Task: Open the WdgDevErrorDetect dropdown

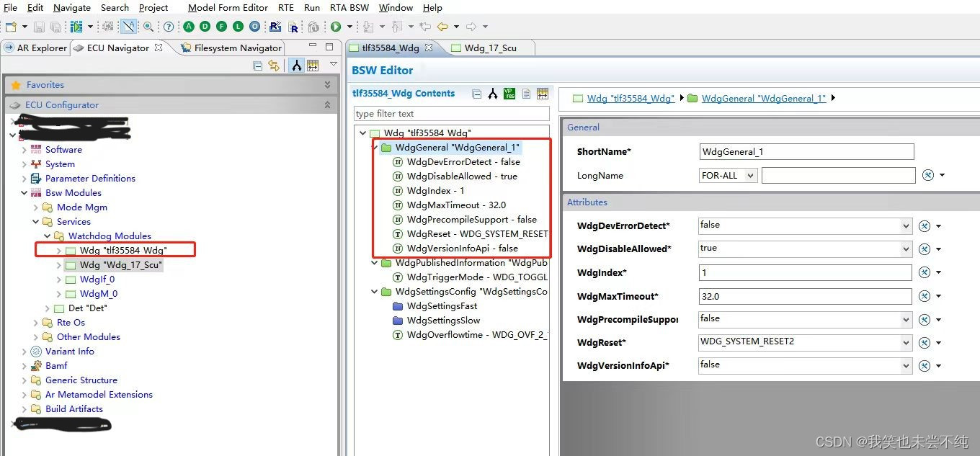Action: (906, 225)
